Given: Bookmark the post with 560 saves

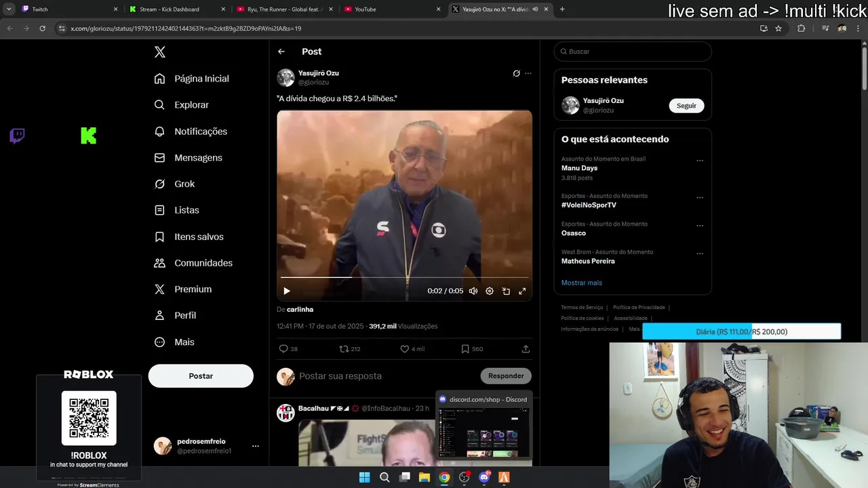Looking at the screenshot, I should 472,349.
